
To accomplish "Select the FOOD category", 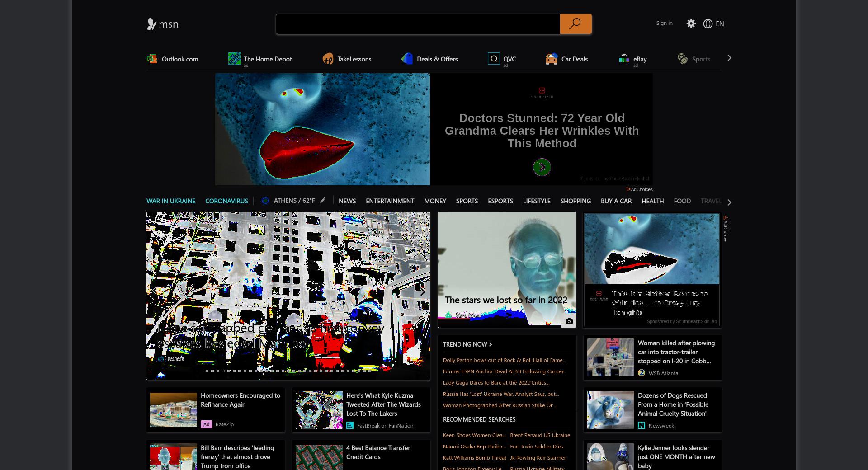I will click(682, 201).
